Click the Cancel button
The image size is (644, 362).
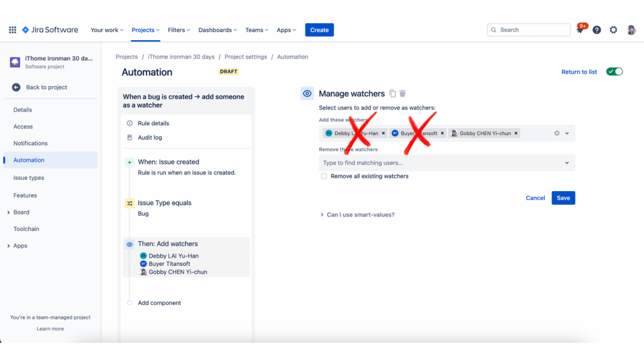[535, 198]
